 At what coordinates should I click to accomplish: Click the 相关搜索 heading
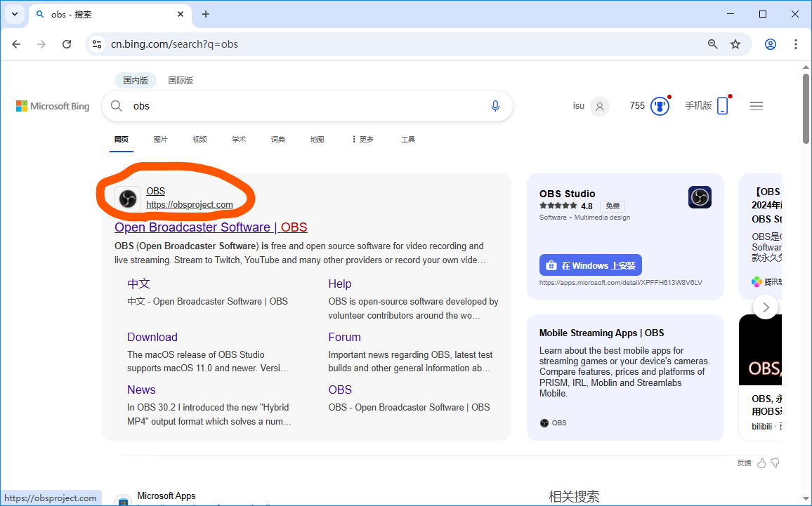click(574, 497)
